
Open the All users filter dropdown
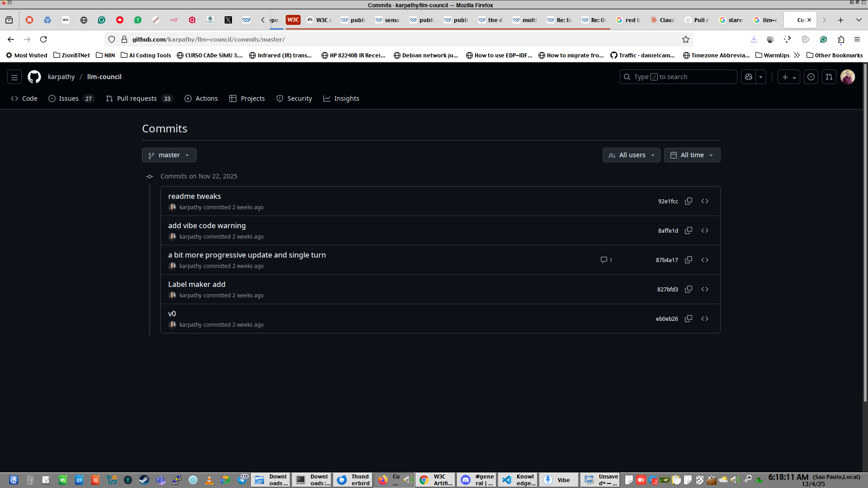point(631,155)
